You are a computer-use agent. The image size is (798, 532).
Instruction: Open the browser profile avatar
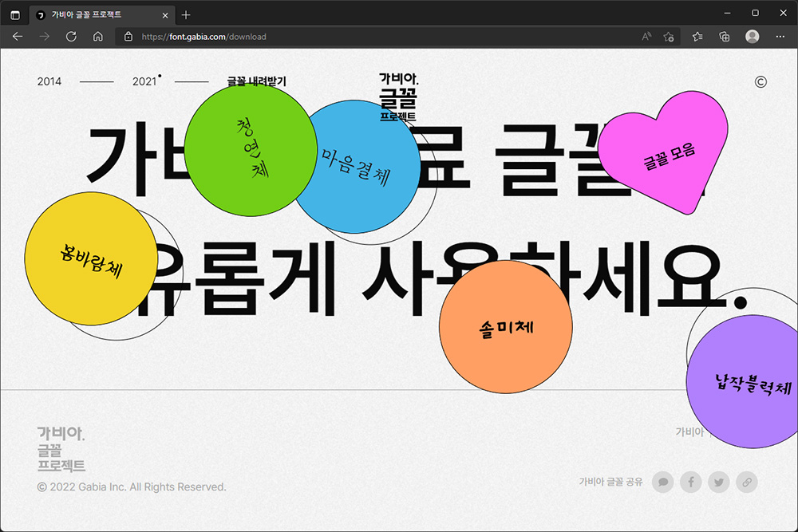[753, 37]
